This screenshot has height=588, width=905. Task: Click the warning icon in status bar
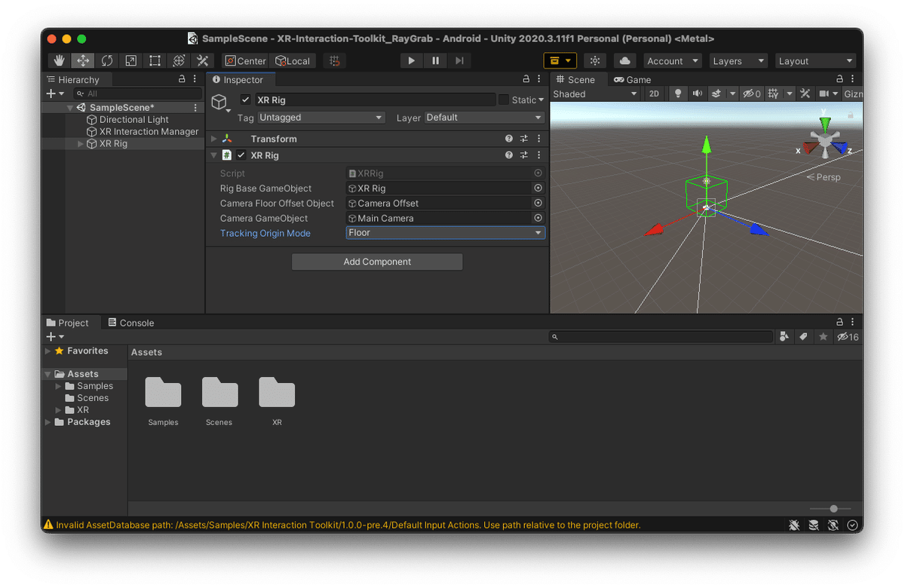(49, 525)
